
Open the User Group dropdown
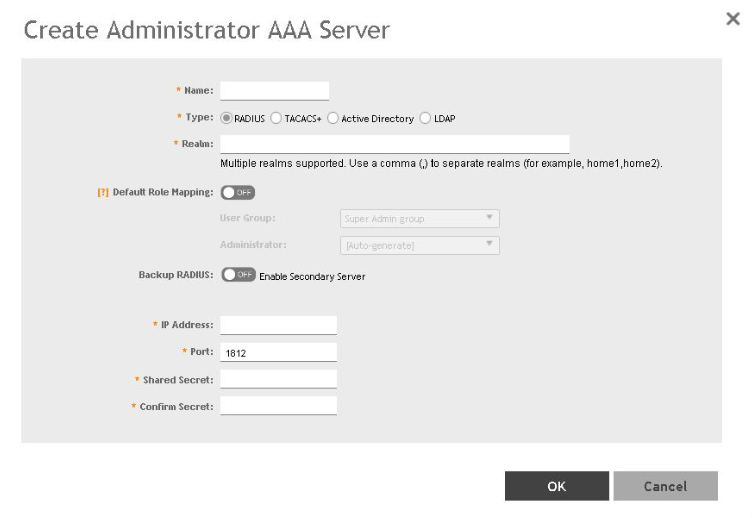[420, 219]
